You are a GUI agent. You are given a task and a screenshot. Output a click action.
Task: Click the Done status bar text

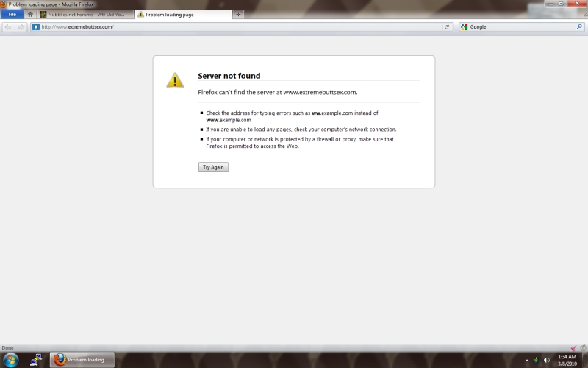pyautogui.click(x=7, y=348)
